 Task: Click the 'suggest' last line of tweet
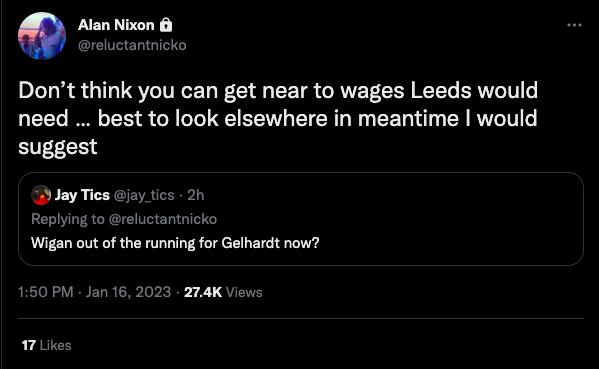[58, 147]
